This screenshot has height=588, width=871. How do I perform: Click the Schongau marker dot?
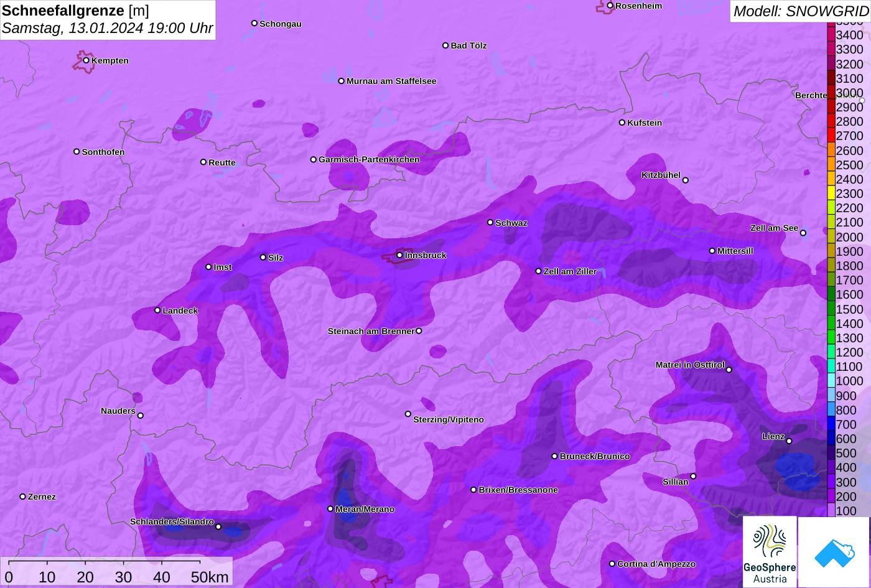click(254, 23)
